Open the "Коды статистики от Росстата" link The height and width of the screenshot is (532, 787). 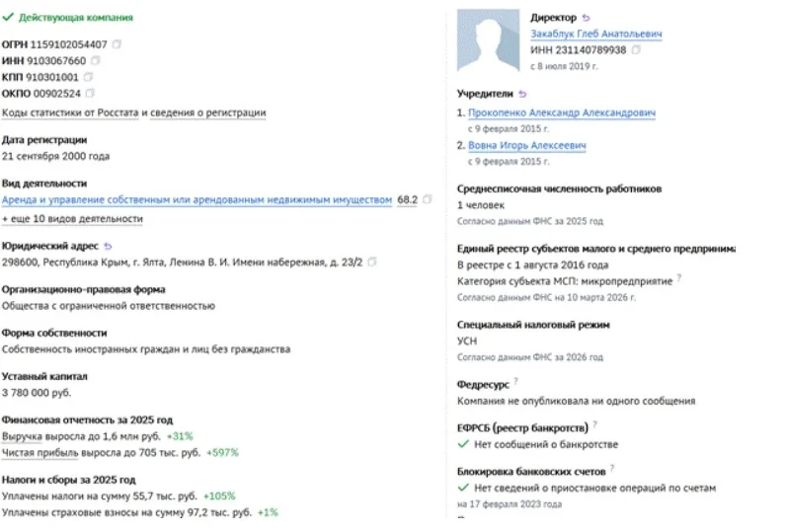(x=69, y=113)
